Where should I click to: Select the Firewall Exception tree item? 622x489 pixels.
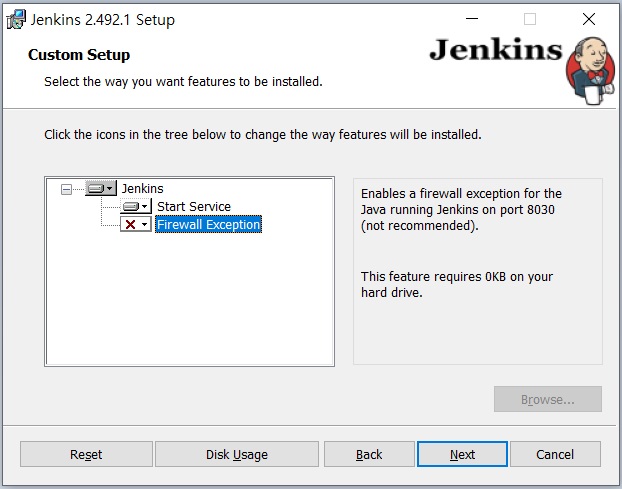tap(208, 224)
